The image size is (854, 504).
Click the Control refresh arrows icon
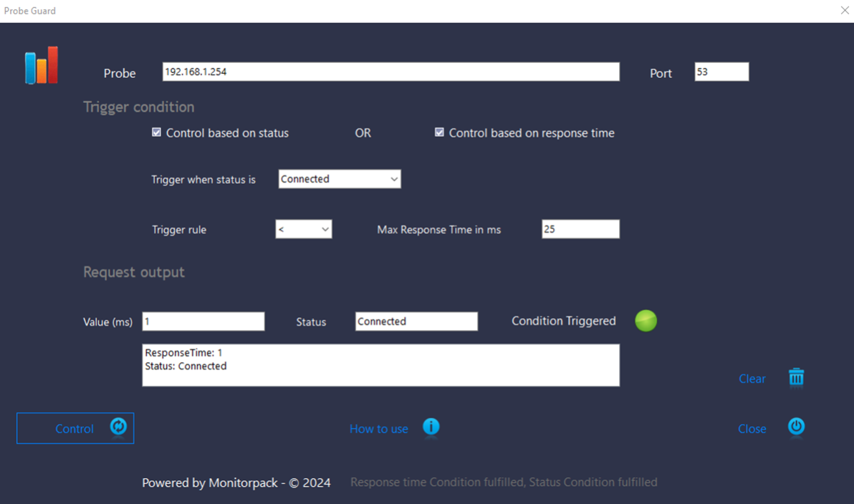tap(118, 427)
